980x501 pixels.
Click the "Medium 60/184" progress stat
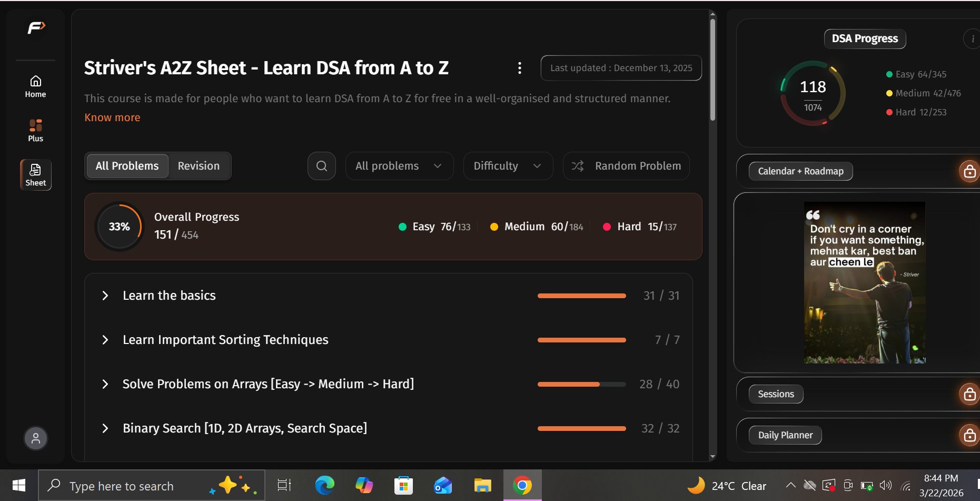point(537,227)
